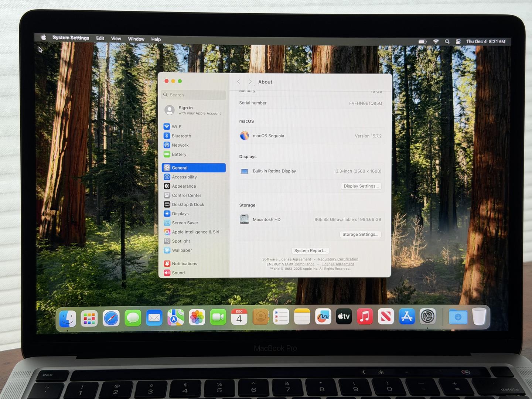Screen dimensions: 532x399
Task: Open the License Agreement link
Action: (x=338, y=264)
